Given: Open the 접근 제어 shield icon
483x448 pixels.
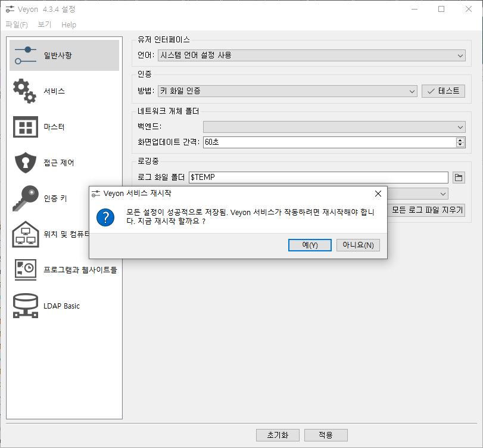Looking at the screenshot, I should (x=26, y=163).
